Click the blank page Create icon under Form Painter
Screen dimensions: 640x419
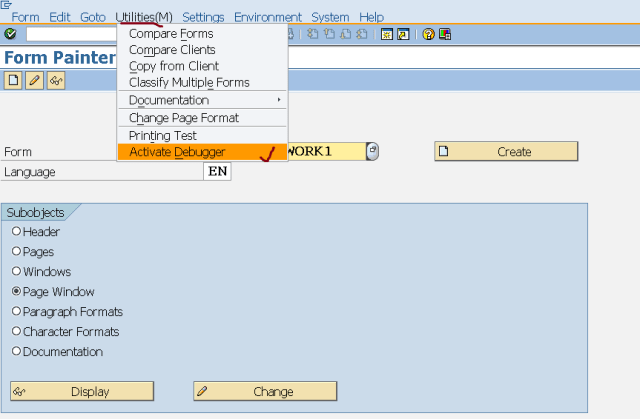pyautogui.click(x=13, y=80)
